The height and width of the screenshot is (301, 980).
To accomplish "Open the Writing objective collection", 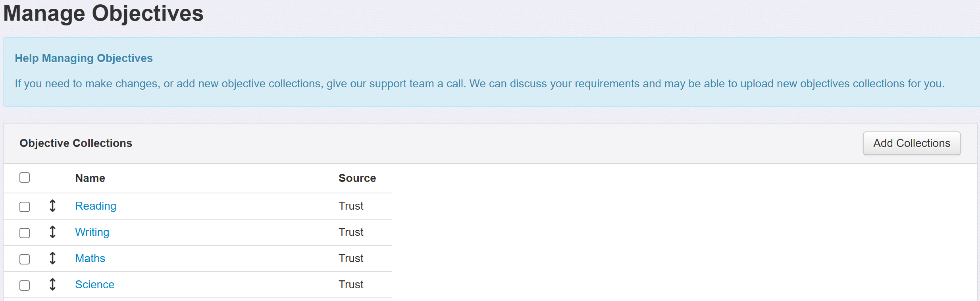I will tap(92, 232).
